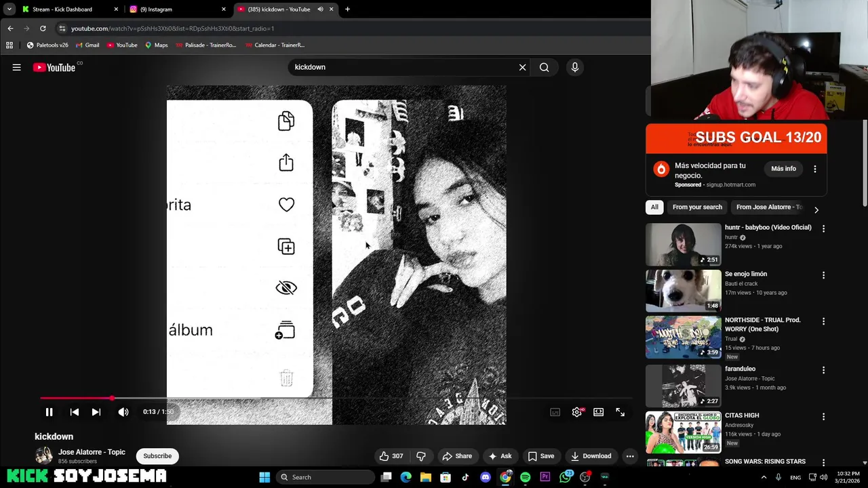Open WhatsApp from the taskbar
This screenshot has height=488, width=868.
(565, 477)
